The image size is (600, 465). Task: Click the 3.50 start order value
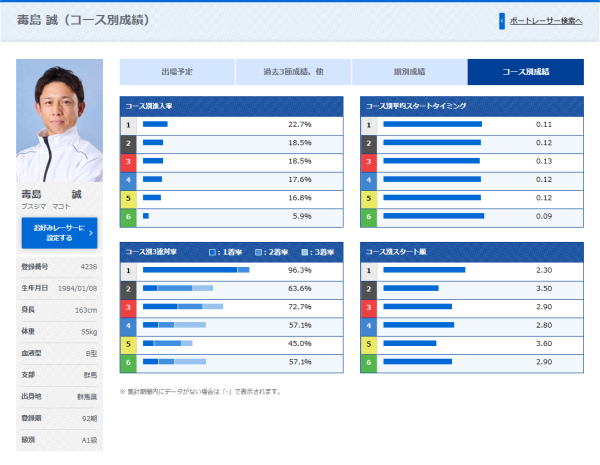544,289
